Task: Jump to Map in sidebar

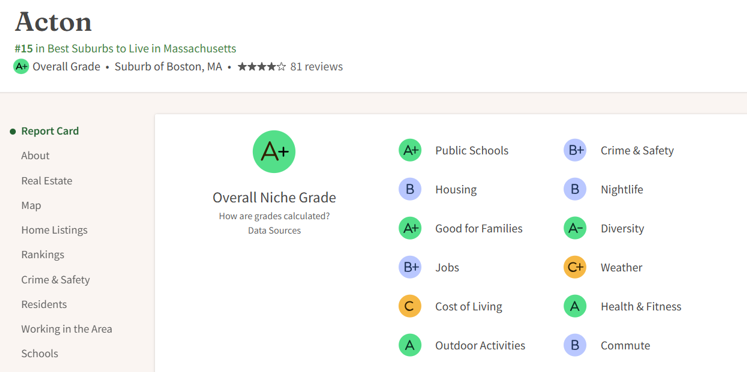Action: click(x=31, y=205)
